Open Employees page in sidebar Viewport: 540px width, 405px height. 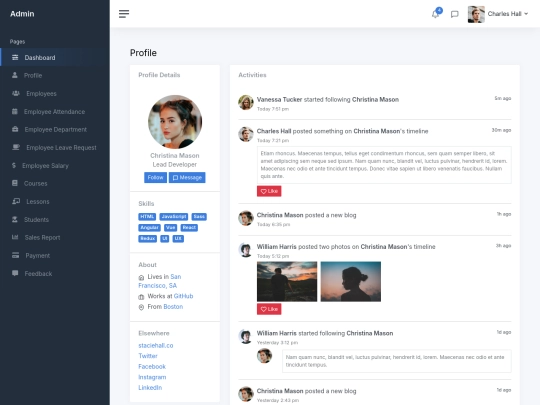click(x=55, y=93)
